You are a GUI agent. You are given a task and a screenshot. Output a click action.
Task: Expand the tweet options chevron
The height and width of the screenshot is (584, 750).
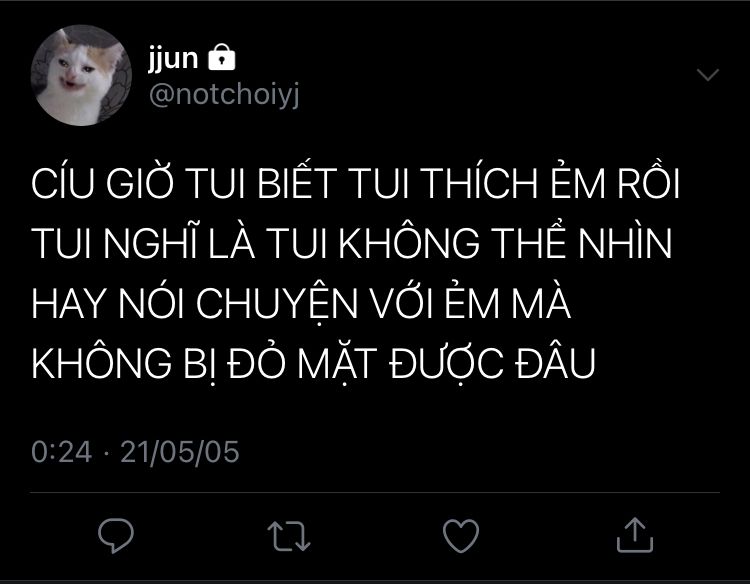click(x=707, y=75)
